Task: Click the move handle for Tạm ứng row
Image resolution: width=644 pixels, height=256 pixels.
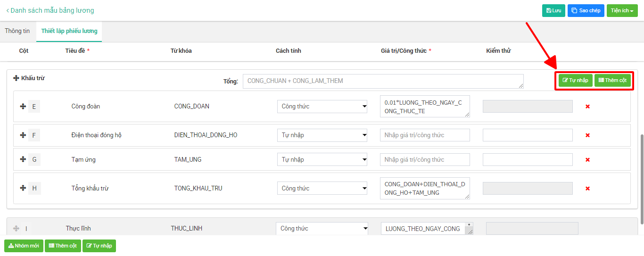Action: click(x=23, y=159)
